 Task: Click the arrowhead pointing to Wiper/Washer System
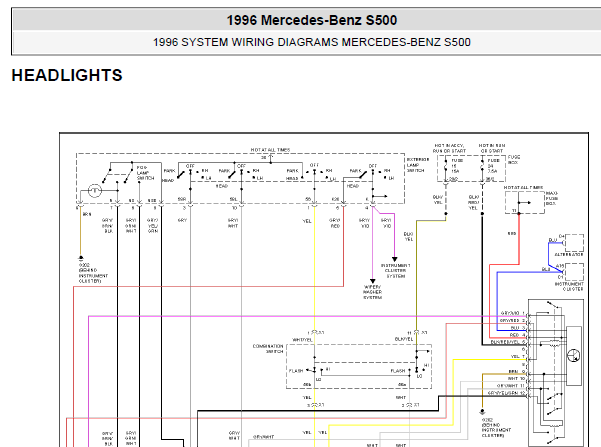point(373,281)
